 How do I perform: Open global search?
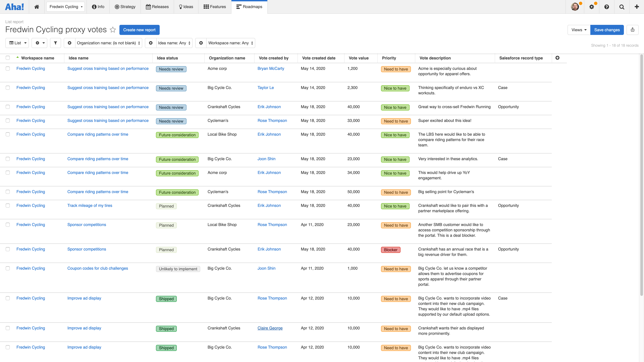622,7
